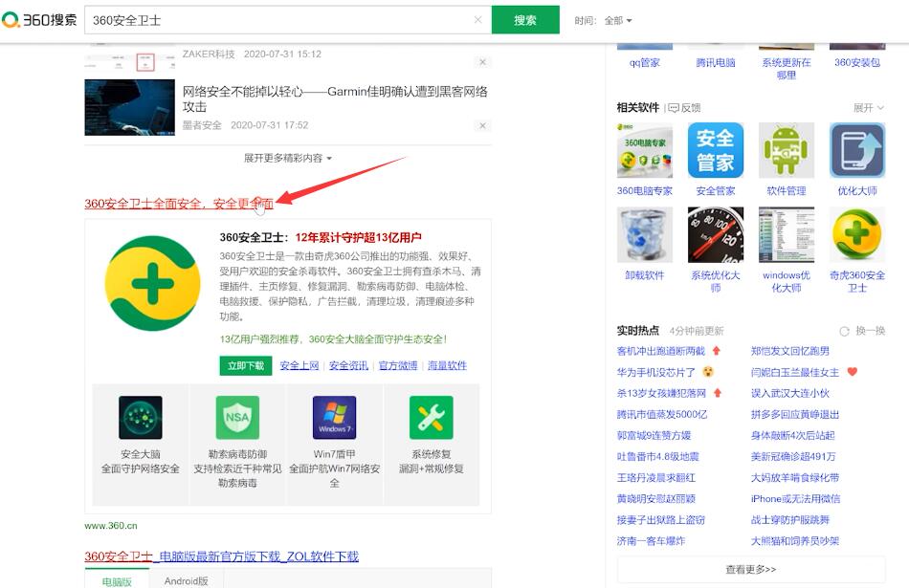909x588 pixels.
Task: Click the 优化大师 software icon
Action: click(856, 150)
